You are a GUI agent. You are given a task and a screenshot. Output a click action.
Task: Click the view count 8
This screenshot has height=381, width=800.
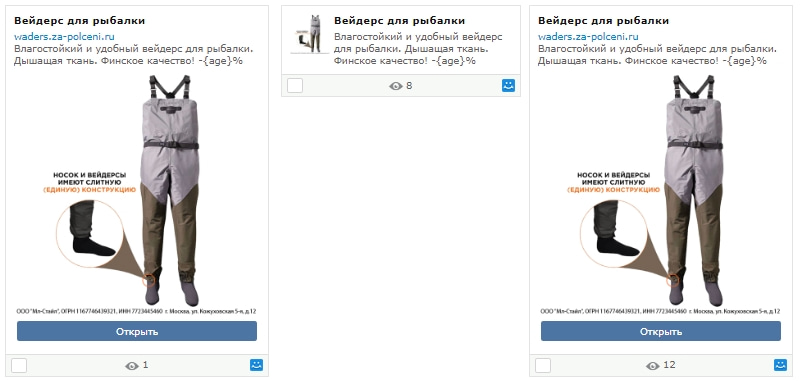coord(409,86)
